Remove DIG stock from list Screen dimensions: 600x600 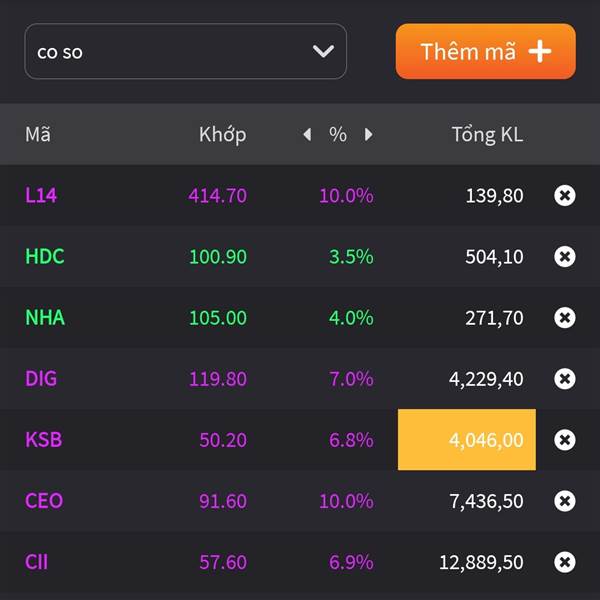(x=564, y=379)
